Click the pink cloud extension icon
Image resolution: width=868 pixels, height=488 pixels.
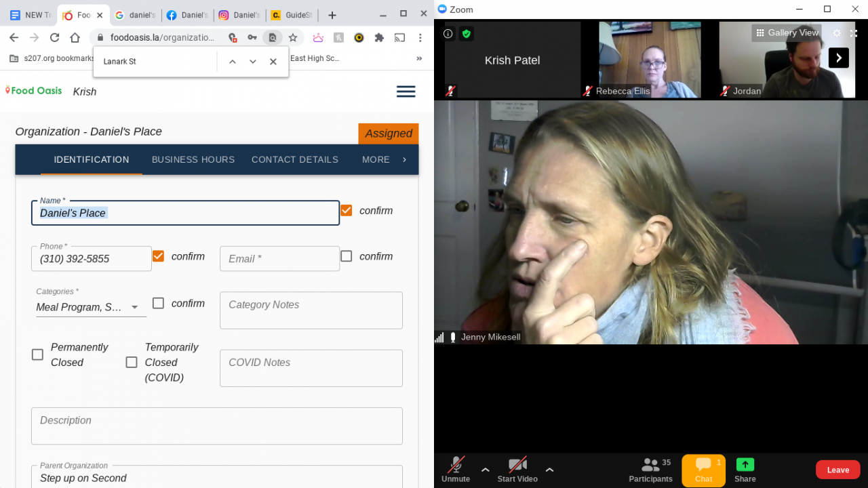(x=318, y=38)
